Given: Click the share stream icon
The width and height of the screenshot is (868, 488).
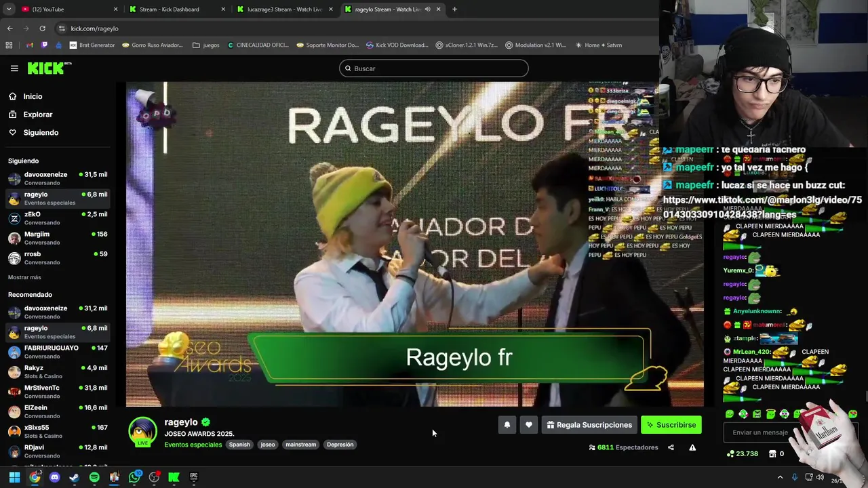Looking at the screenshot, I should coord(671,447).
